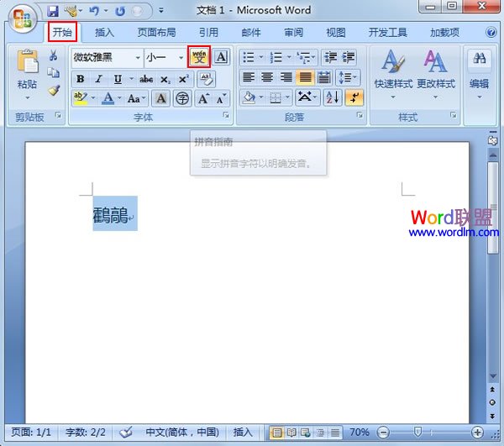Apply yellow text highlight color
This screenshot has height=446, width=504.
81,98
